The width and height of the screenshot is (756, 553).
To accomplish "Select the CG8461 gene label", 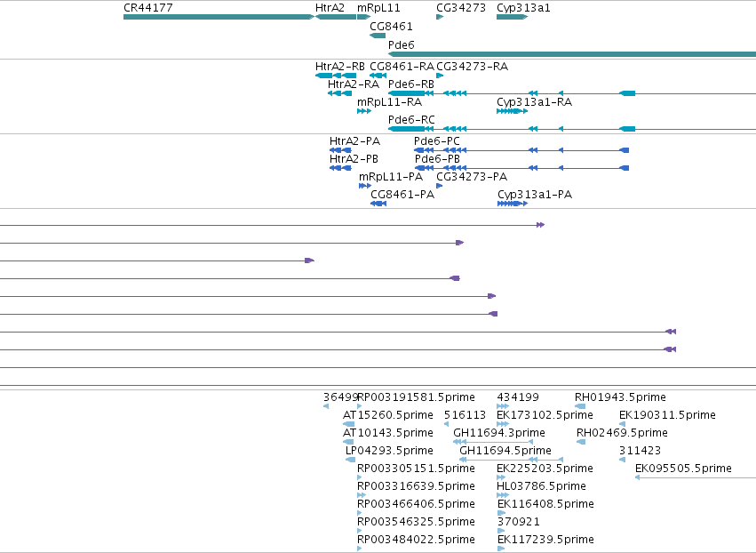I will click(391, 26).
